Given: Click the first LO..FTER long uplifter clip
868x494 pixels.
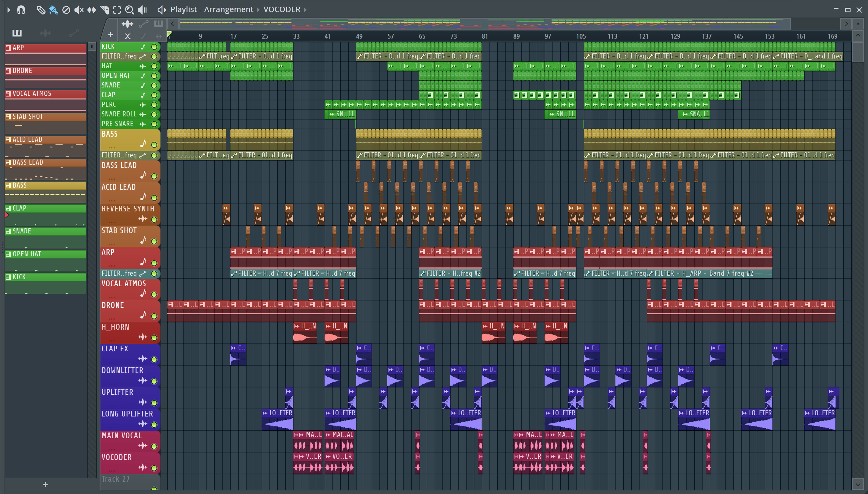Looking at the screenshot, I should (x=277, y=420).
